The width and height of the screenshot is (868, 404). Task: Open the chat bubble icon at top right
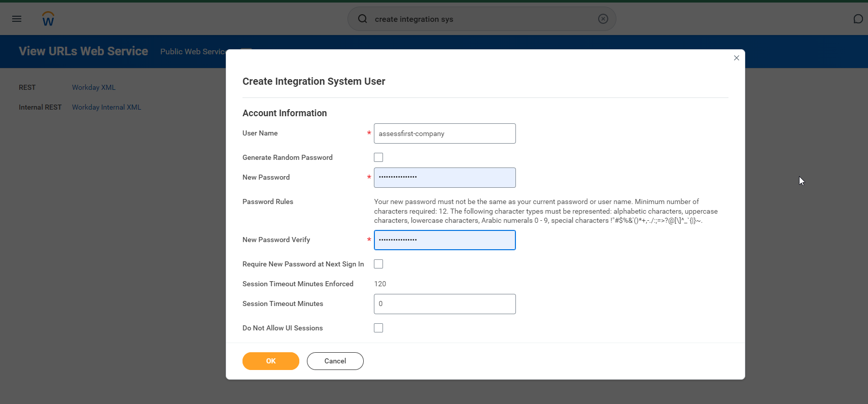[858, 19]
